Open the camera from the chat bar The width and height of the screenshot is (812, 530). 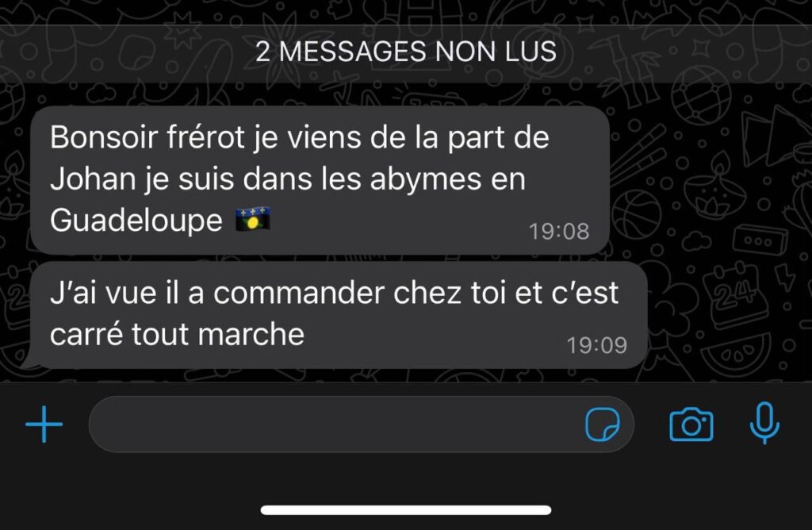click(691, 424)
